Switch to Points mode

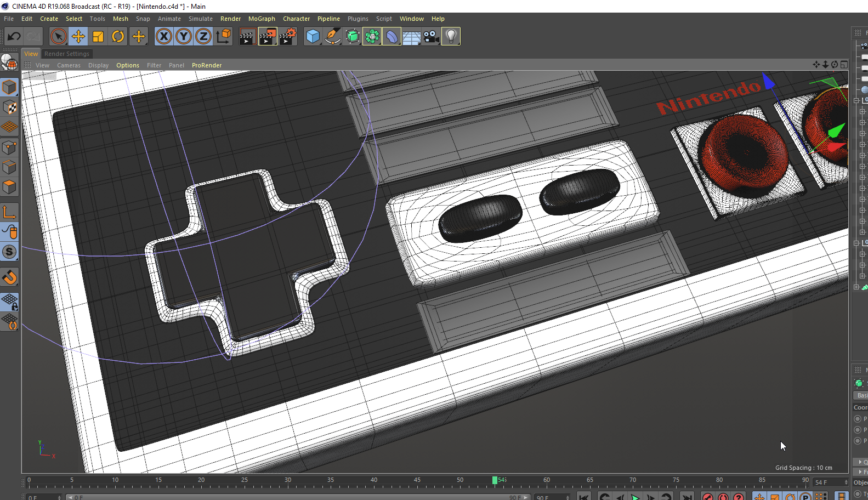point(9,147)
